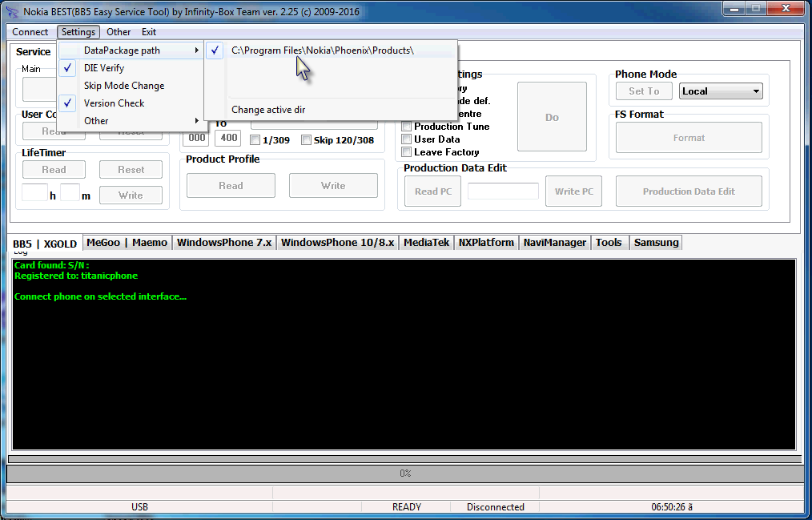
Task: Toggle the Version Check option
Action: (x=131, y=103)
